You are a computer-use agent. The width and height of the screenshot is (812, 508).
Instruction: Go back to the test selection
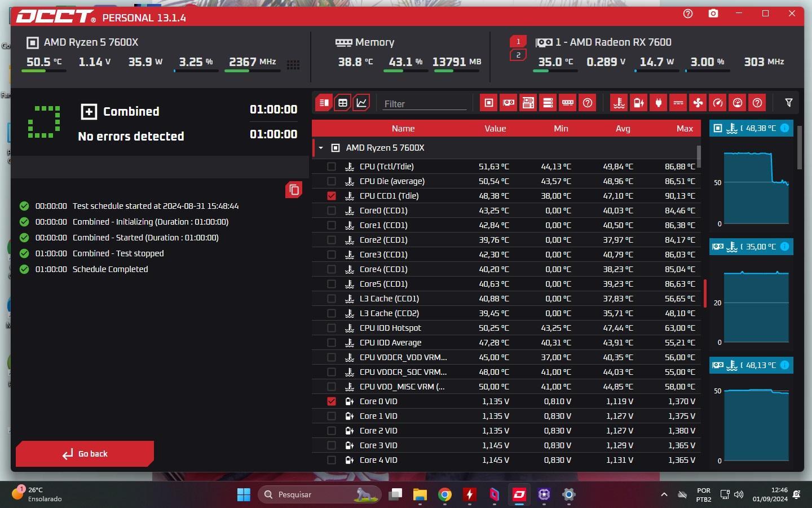(85, 454)
